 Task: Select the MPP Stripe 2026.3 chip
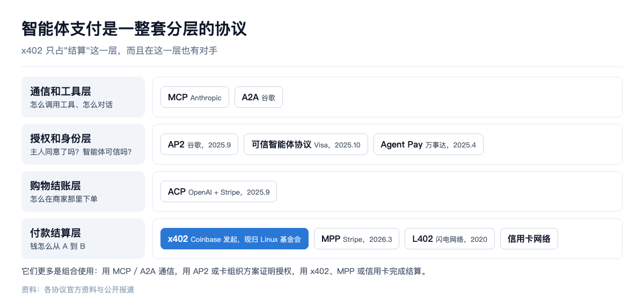(x=356, y=239)
